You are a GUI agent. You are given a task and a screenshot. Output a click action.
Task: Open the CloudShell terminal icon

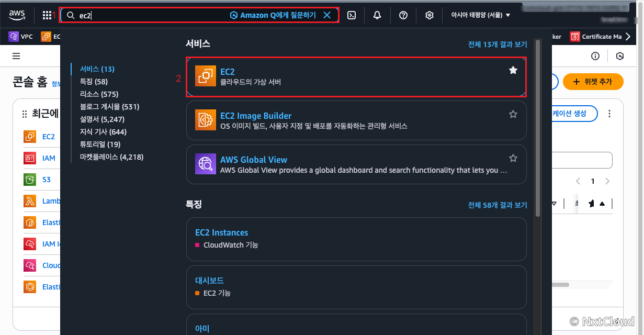click(x=352, y=15)
